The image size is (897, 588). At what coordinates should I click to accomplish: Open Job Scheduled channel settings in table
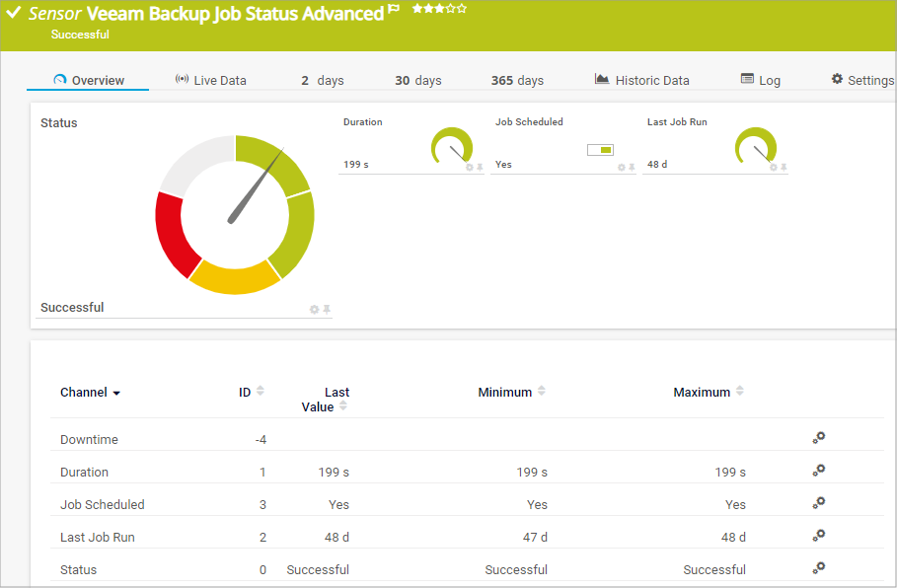point(818,503)
